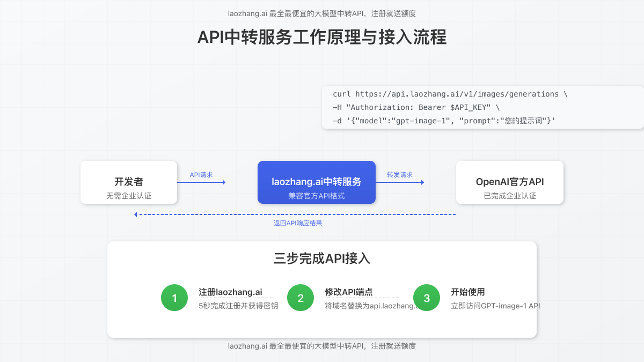Click the 注册laozhang.ai step title
This screenshot has height=362, width=644.
(x=230, y=292)
